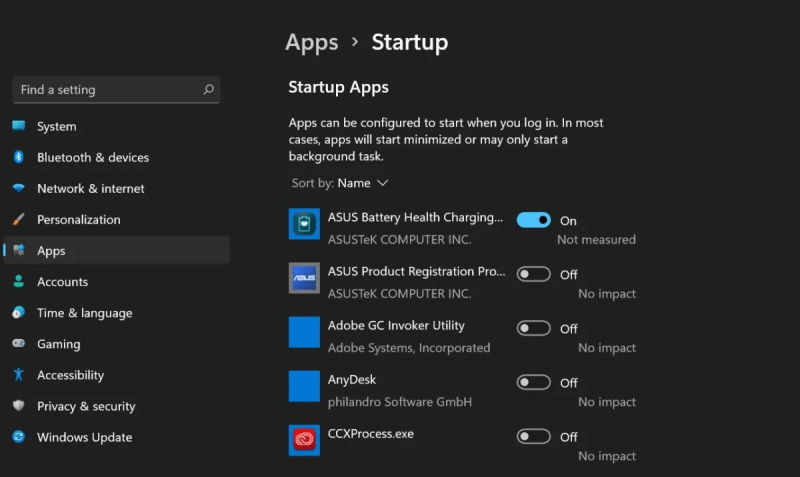Open Personalization settings

tap(116, 220)
